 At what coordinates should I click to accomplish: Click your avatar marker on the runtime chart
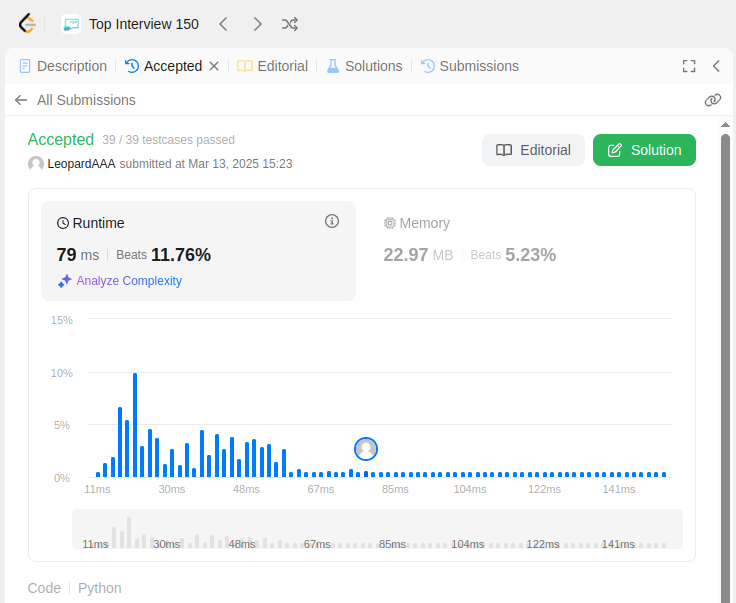[366, 449]
